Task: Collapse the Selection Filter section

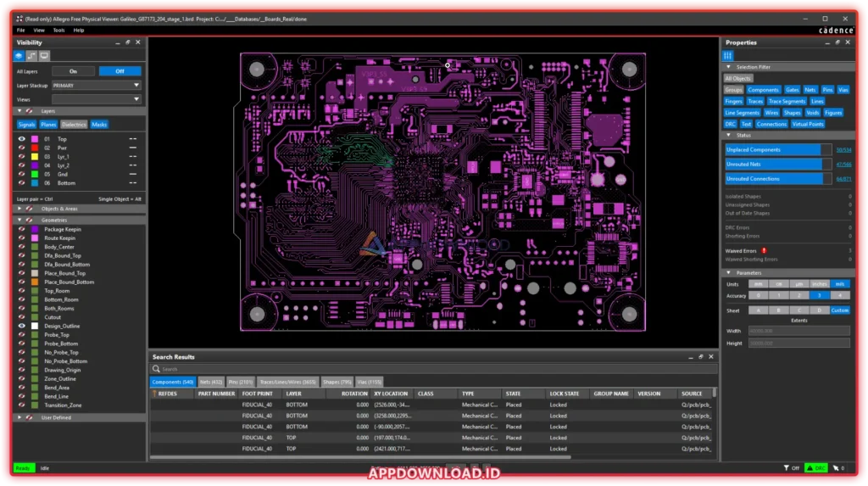Action: (x=727, y=67)
